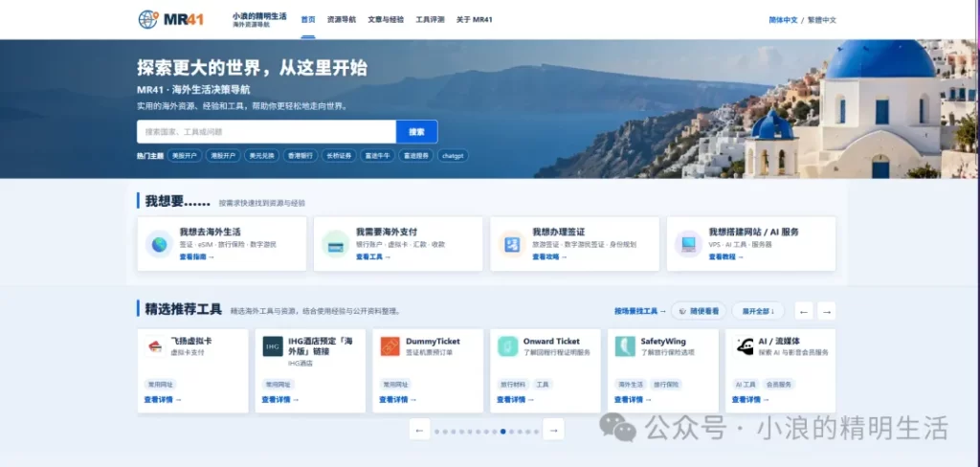Viewport: 980px width, 467px height.
Task: Follow the 查看攻略 → link
Action: coord(550,256)
